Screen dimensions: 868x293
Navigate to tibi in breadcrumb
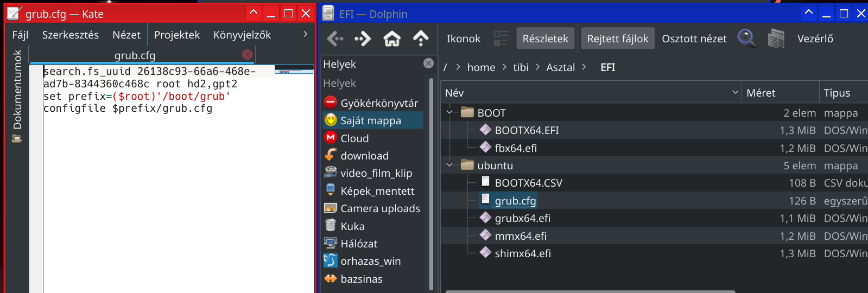click(x=521, y=67)
